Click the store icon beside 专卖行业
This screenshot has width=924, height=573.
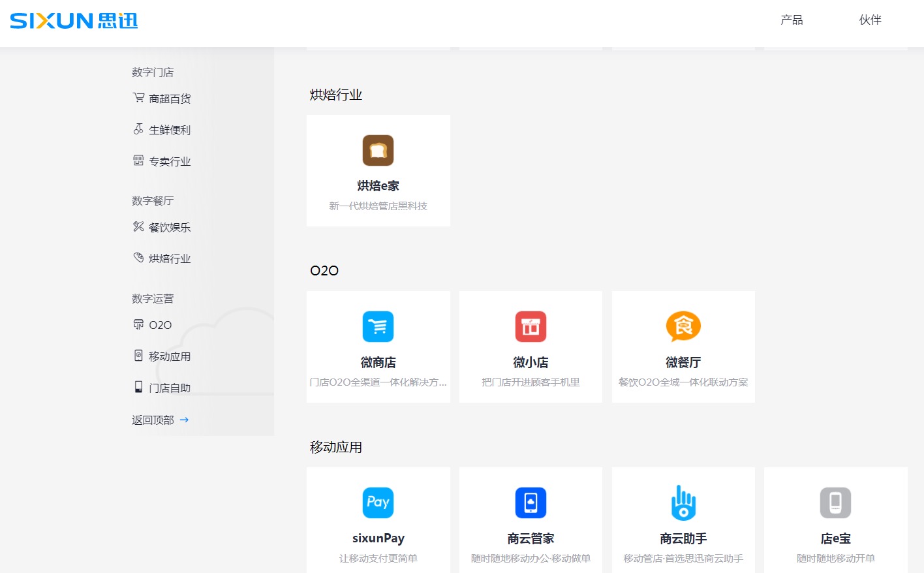point(138,161)
